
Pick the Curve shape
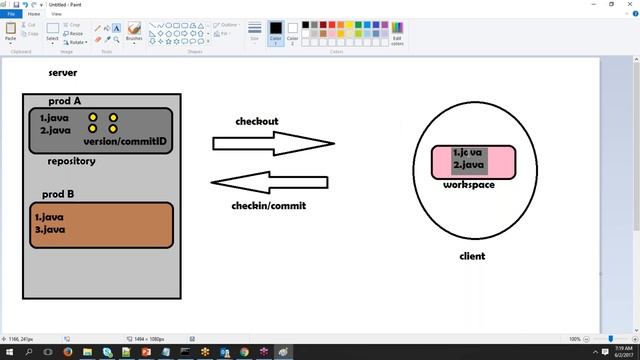(x=160, y=25)
